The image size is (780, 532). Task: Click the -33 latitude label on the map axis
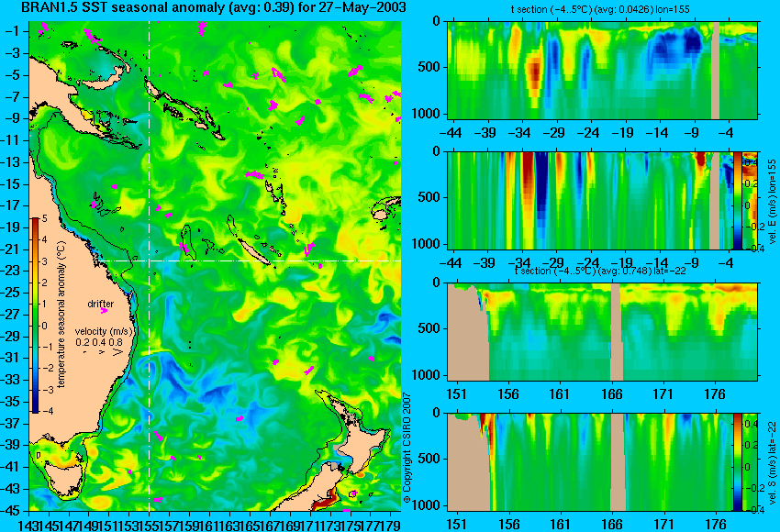tap(14, 380)
